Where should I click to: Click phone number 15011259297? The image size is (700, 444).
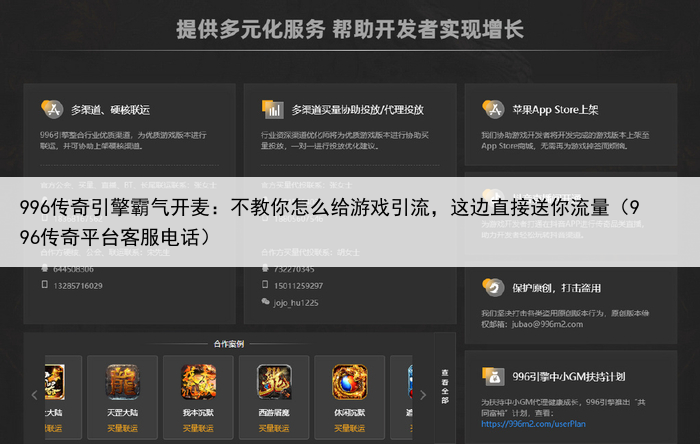click(x=294, y=285)
